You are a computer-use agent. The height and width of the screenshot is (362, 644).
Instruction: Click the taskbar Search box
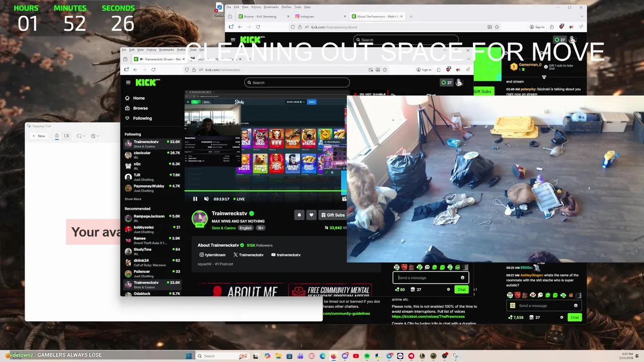[222, 356]
